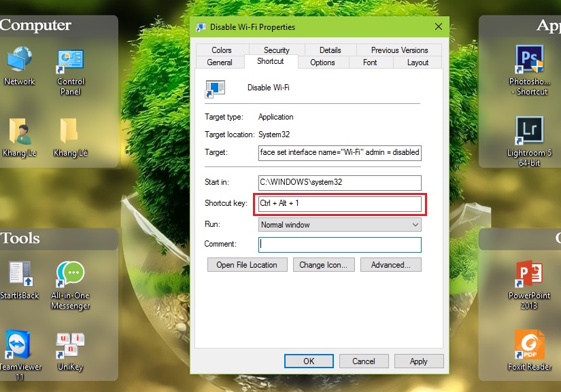Select the Shortcut tab
Image resolution: width=561 pixels, height=392 pixels.
[x=271, y=61]
